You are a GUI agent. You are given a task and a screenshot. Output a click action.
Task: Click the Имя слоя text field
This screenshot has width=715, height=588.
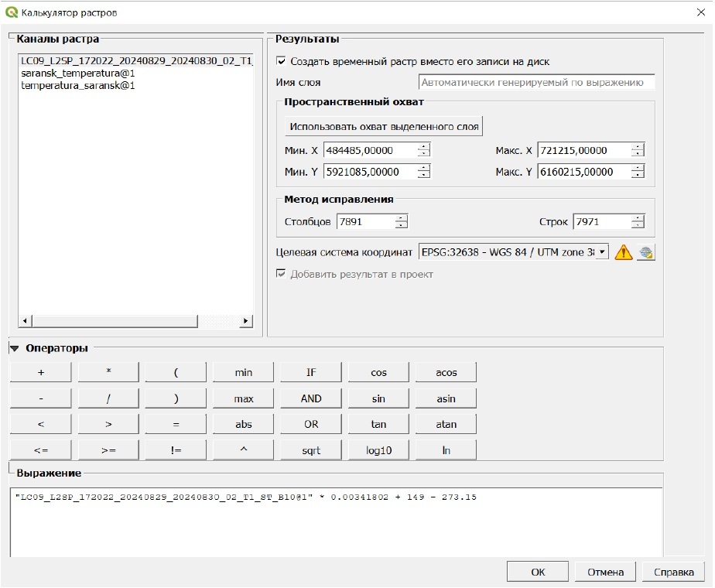point(536,82)
